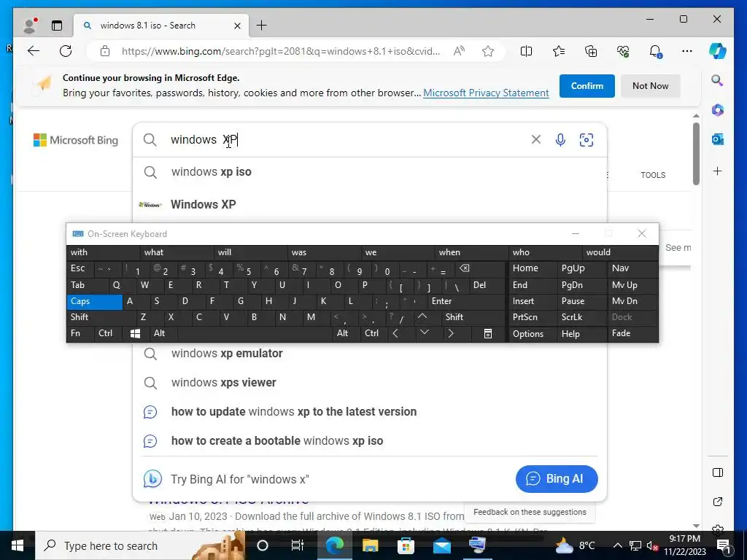
Task: Click Fade key on On-Screen Keyboard
Action: pos(634,333)
